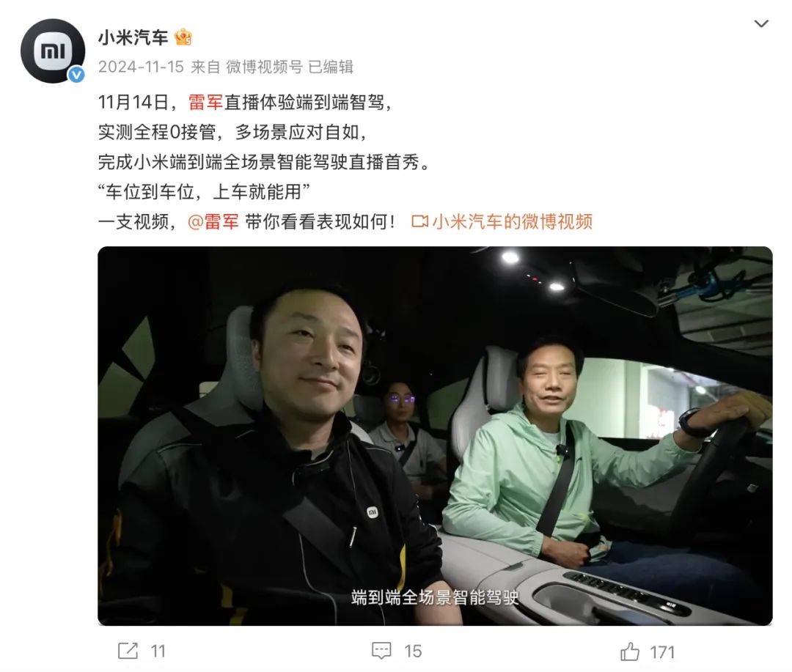
Task: Click the 171 likes count
Action: 662,652
